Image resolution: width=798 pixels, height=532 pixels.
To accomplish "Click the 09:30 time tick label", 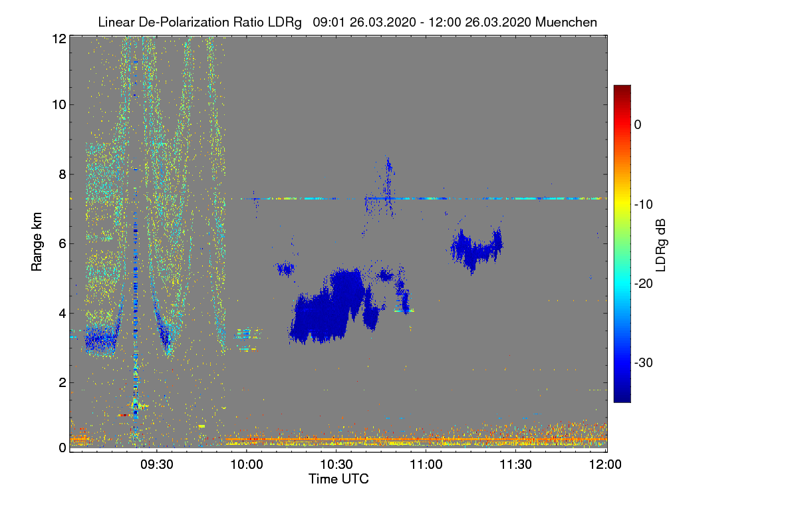I will point(157,464).
